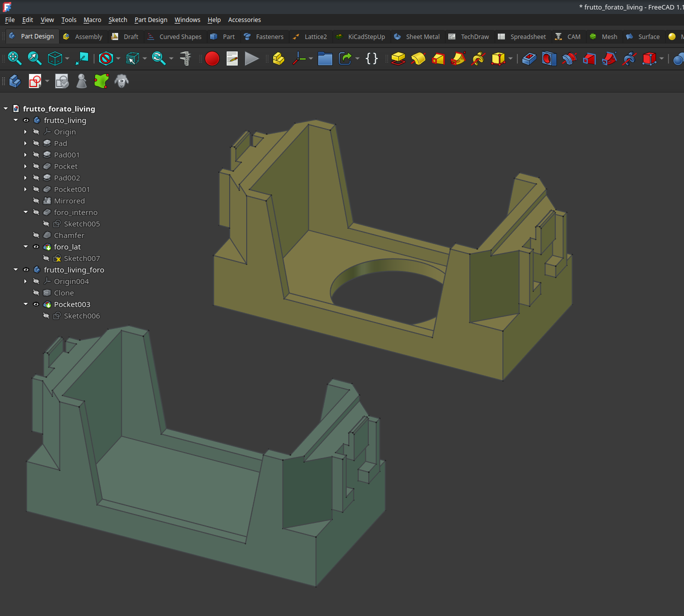Screen dimensions: 684x616
Task: Select the Clone item in tree
Action: click(64, 293)
